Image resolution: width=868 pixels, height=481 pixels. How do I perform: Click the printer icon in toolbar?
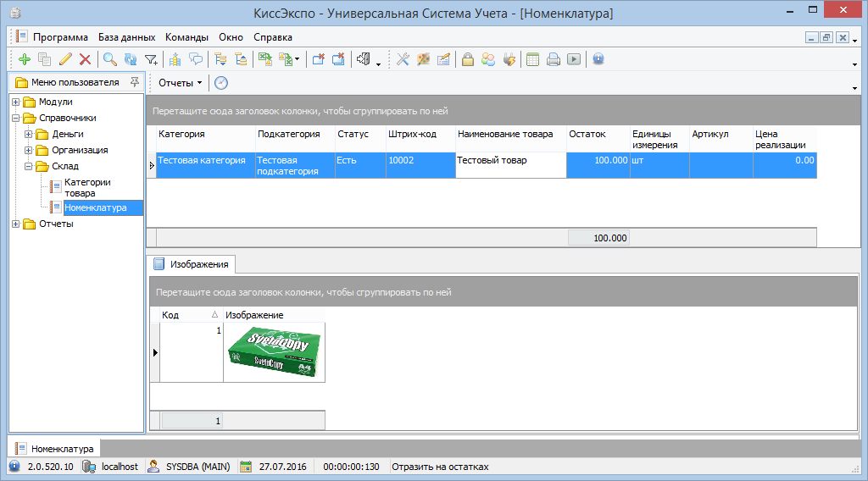coord(554,59)
